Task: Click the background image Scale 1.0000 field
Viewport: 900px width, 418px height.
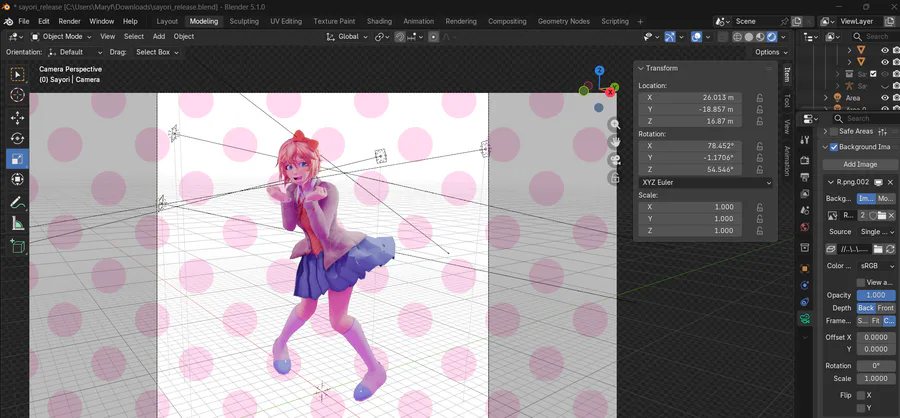Action: (876, 379)
